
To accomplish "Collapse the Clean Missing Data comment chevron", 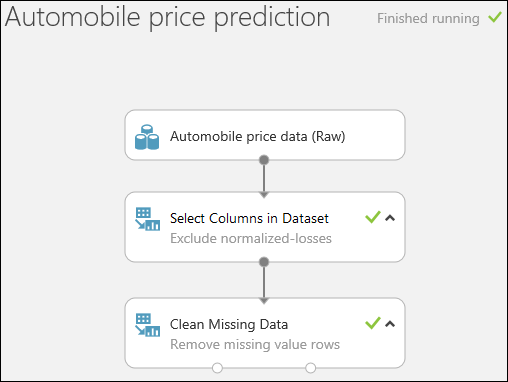I will [x=390, y=324].
